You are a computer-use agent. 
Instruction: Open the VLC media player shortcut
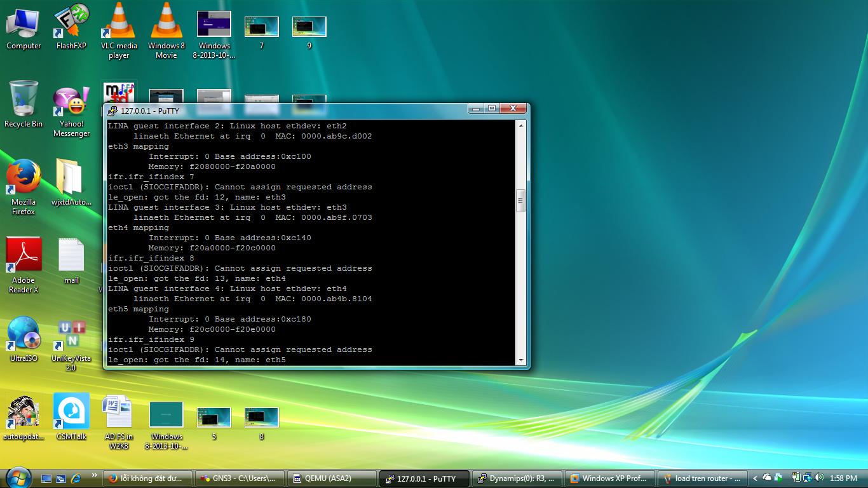click(118, 22)
